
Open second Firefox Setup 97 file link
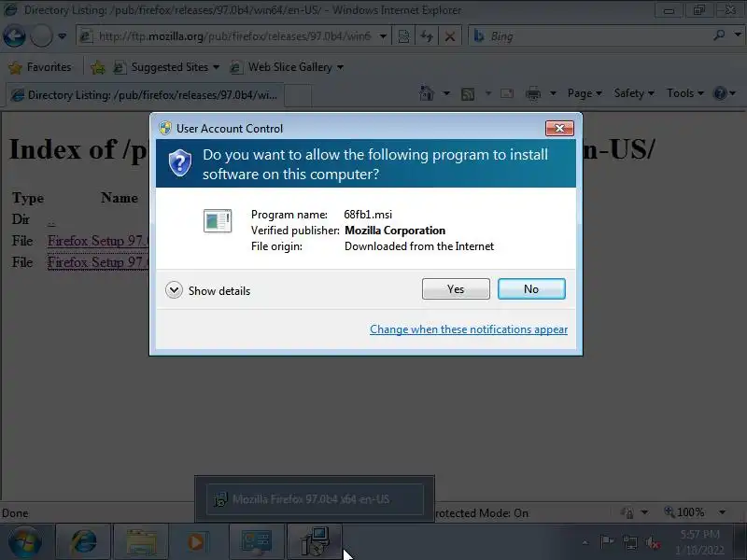(98, 262)
